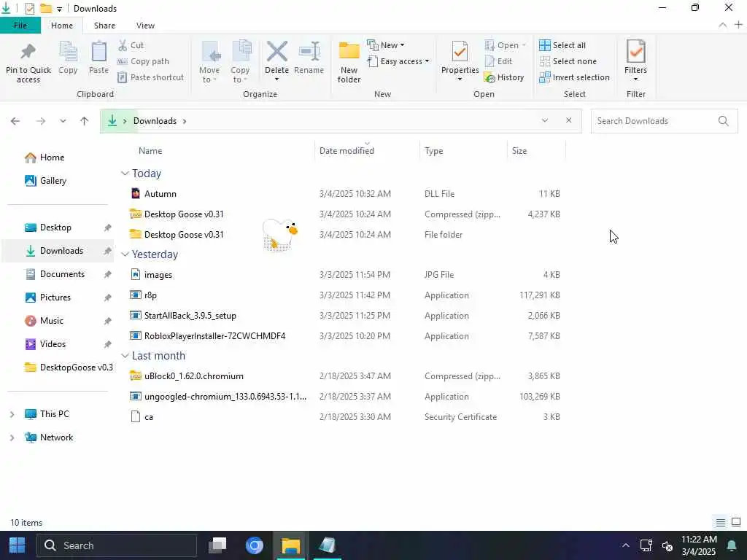Click Select none in ribbon
The image size is (747, 560).
pyautogui.click(x=568, y=61)
